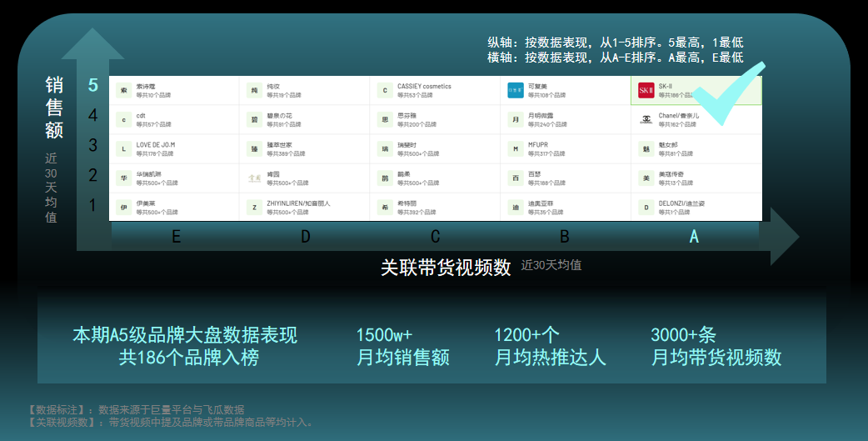Click the 3000+条 video count figure
The width and height of the screenshot is (868, 441).
click(x=684, y=334)
